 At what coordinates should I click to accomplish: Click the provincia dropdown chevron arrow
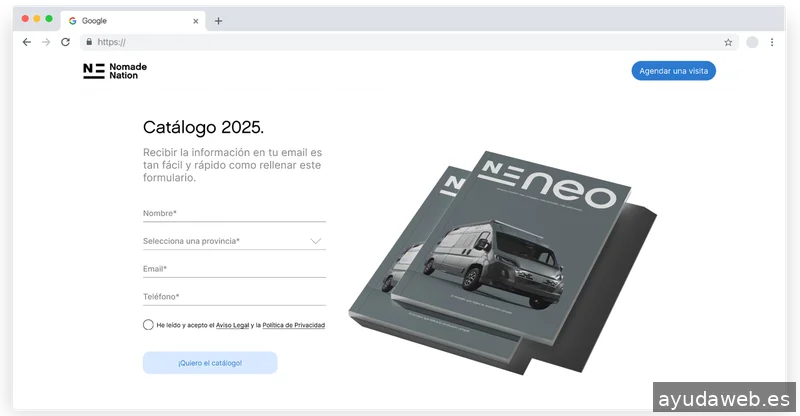coord(316,241)
